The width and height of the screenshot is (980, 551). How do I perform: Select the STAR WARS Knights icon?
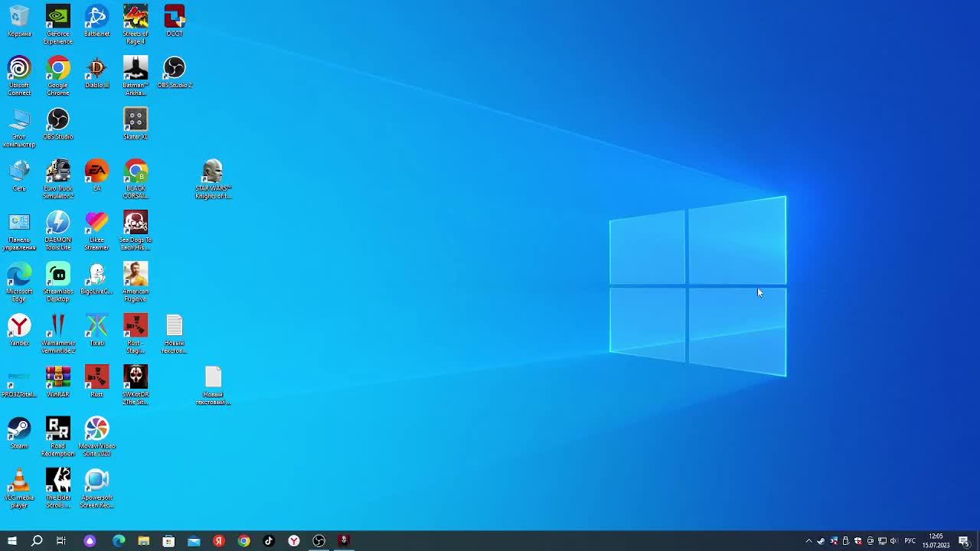point(213,179)
